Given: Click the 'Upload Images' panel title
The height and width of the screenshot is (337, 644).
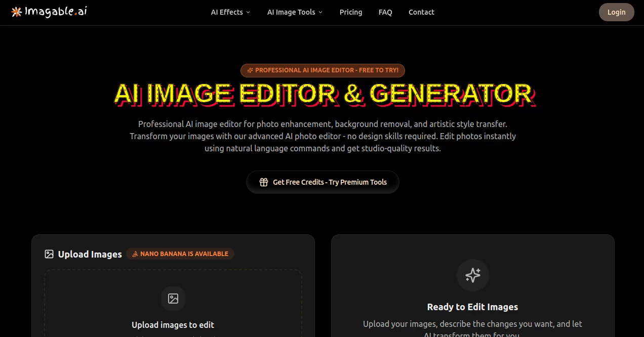Looking at the screenshot, I should [x=90, y=254].
